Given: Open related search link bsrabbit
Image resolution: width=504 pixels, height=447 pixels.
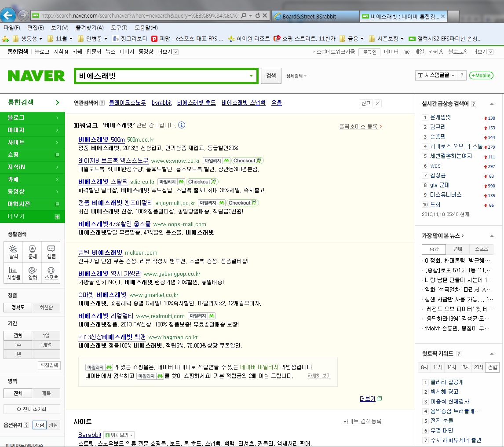Looking at the screenshot, I should (x=162, y=103).
